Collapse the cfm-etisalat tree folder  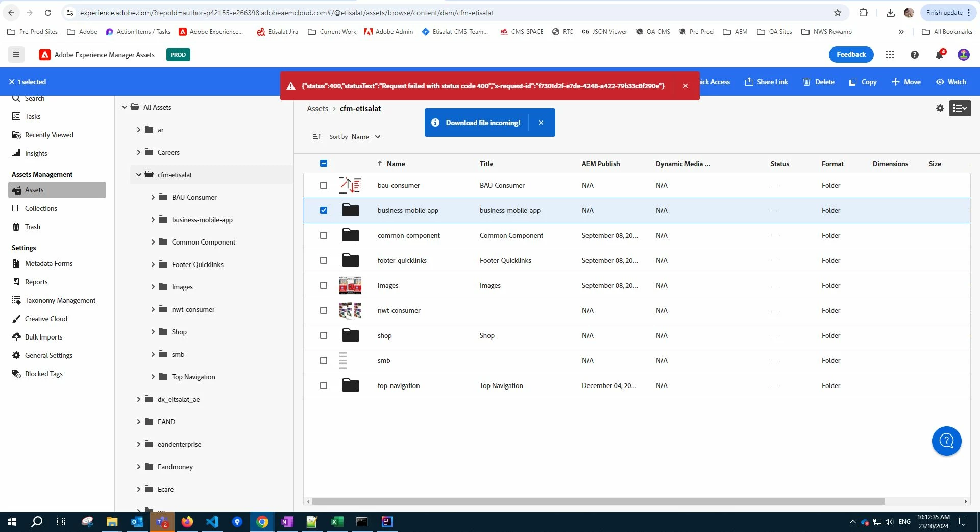click(x=138, y=175)
